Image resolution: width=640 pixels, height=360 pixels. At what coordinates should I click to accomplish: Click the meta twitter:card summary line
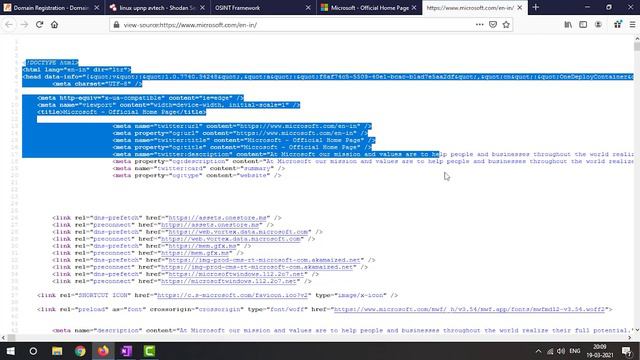pos(199,168)
